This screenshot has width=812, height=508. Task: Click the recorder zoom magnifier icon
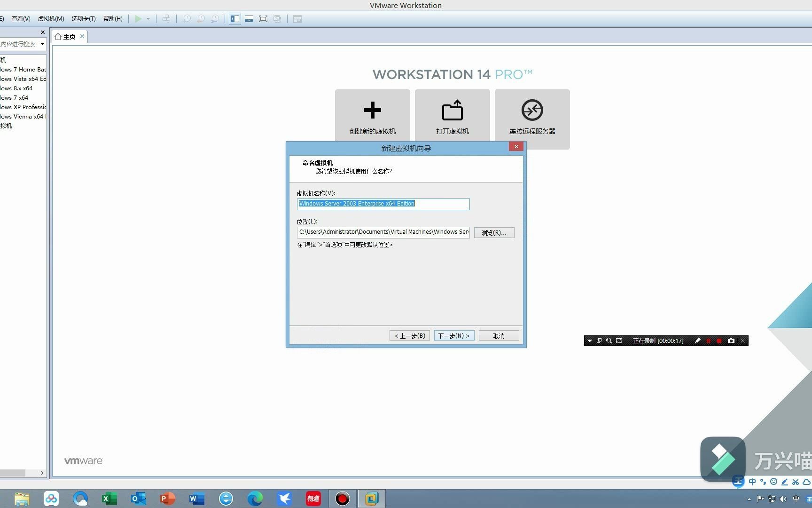point(609,341)
